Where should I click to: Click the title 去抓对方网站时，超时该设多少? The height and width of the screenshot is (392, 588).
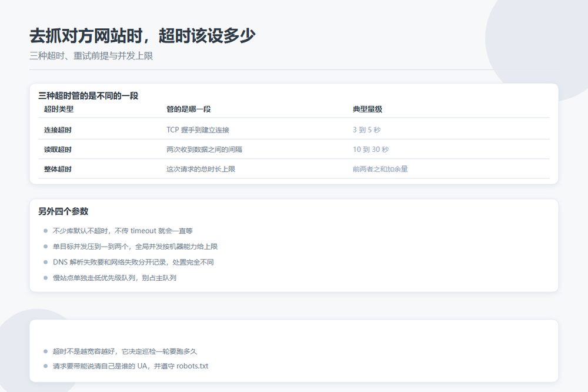coord(142,36)
